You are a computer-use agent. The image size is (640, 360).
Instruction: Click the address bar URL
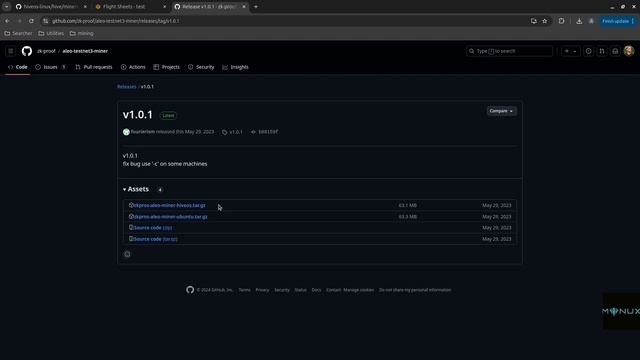[116, 21]
